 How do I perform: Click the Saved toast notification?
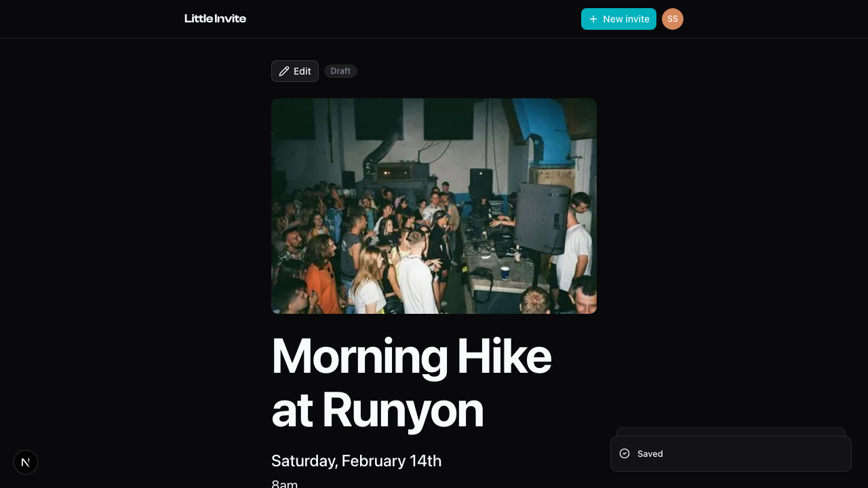point(731,453)
